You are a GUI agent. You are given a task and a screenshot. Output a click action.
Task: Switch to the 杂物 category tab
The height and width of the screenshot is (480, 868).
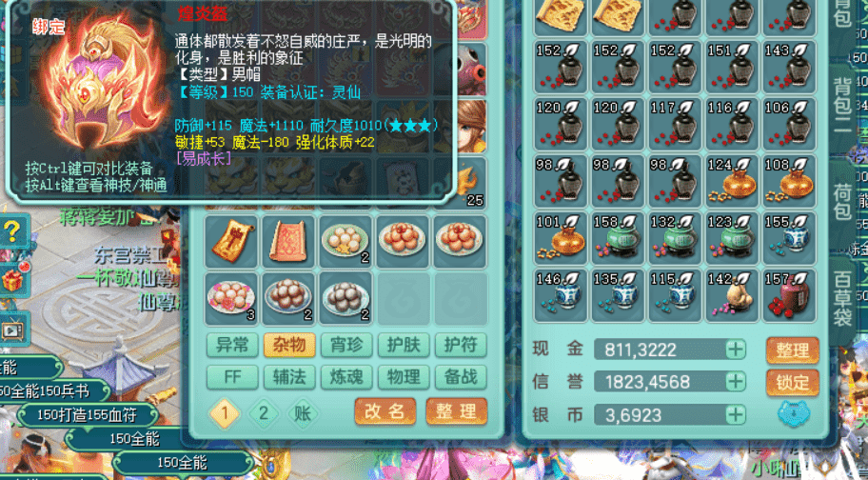click(289, 345)
